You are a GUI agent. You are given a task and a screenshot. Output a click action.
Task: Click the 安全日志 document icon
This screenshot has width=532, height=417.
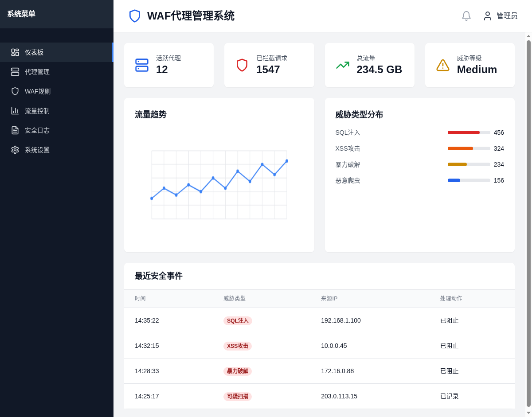point(15,130)
